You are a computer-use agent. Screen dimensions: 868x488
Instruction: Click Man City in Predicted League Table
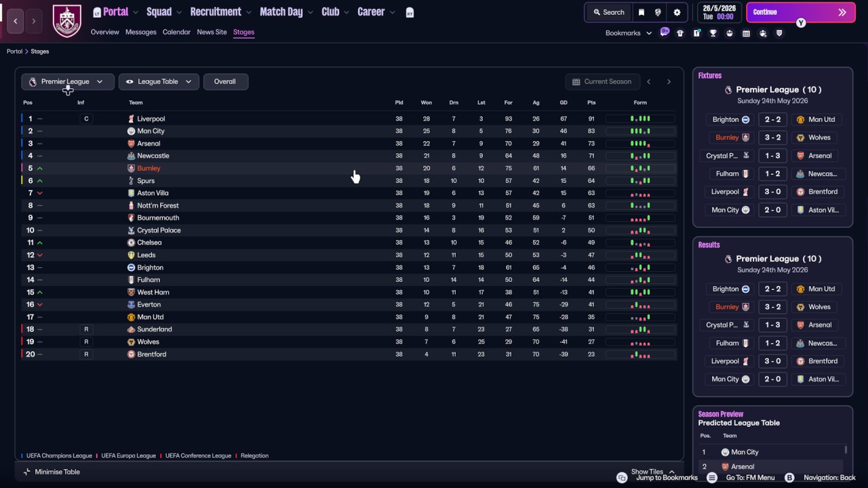pos(745,452)
